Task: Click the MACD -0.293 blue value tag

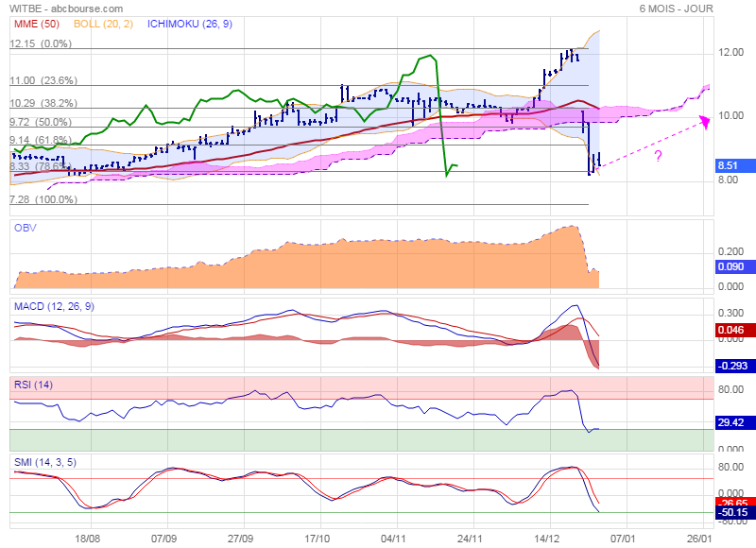Action: pyautogui.click(x=735, y=366)
